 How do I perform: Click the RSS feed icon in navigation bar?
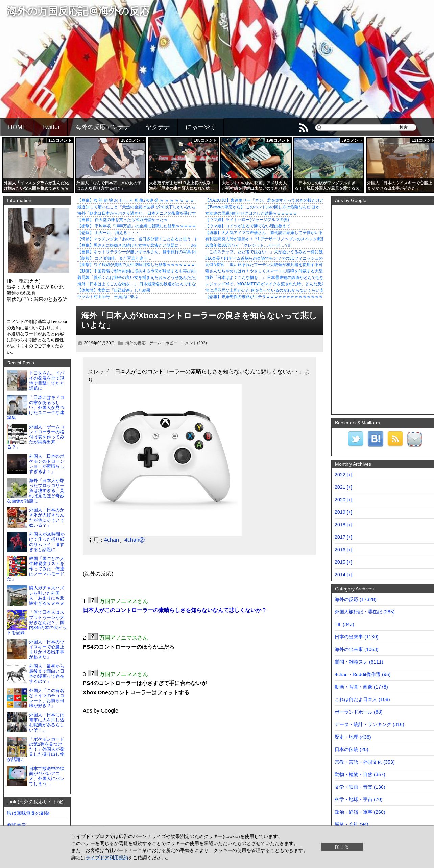pyautogui.click(x=303, y=127)
